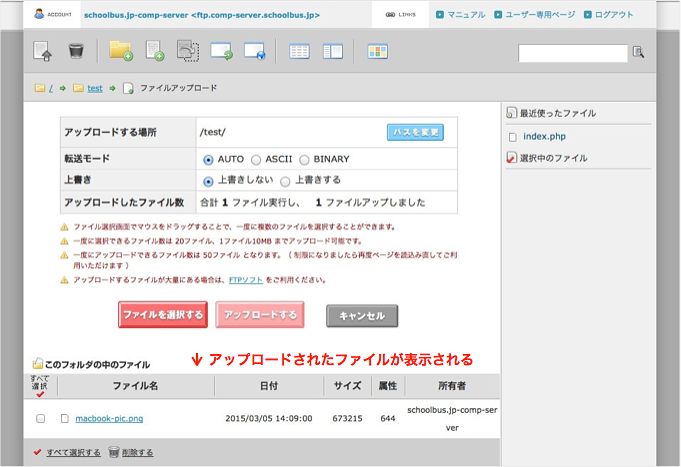Click すべて選択する link at bottom
The image size is (681, 467).
(x=73, y=452)
